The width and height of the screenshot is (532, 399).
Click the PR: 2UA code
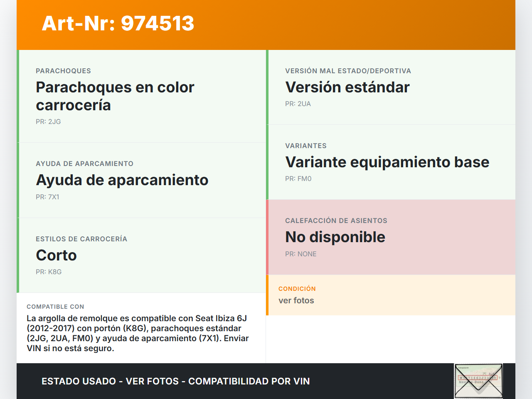tap(298, 104)
